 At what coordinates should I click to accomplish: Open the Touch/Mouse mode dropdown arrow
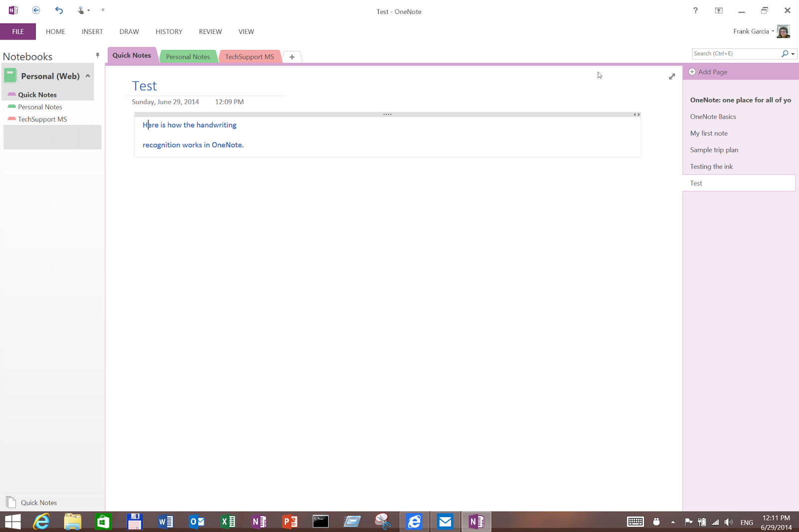88,10
